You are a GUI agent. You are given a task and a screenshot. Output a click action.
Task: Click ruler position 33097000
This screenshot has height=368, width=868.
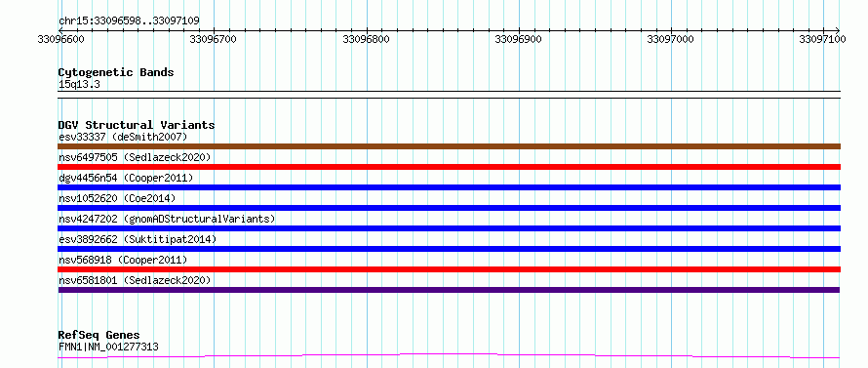[670, 39]
